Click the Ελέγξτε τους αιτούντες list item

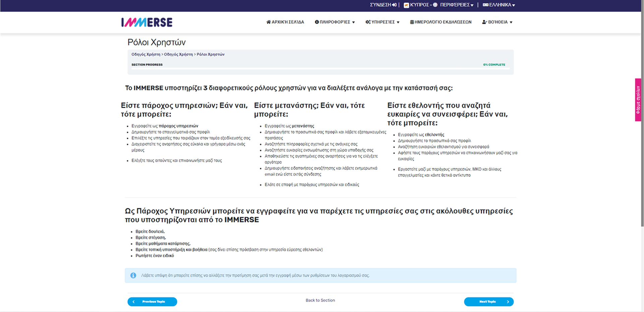coord(177,161)
